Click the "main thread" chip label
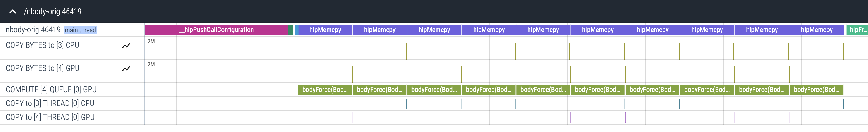 (x=80, y=30)
